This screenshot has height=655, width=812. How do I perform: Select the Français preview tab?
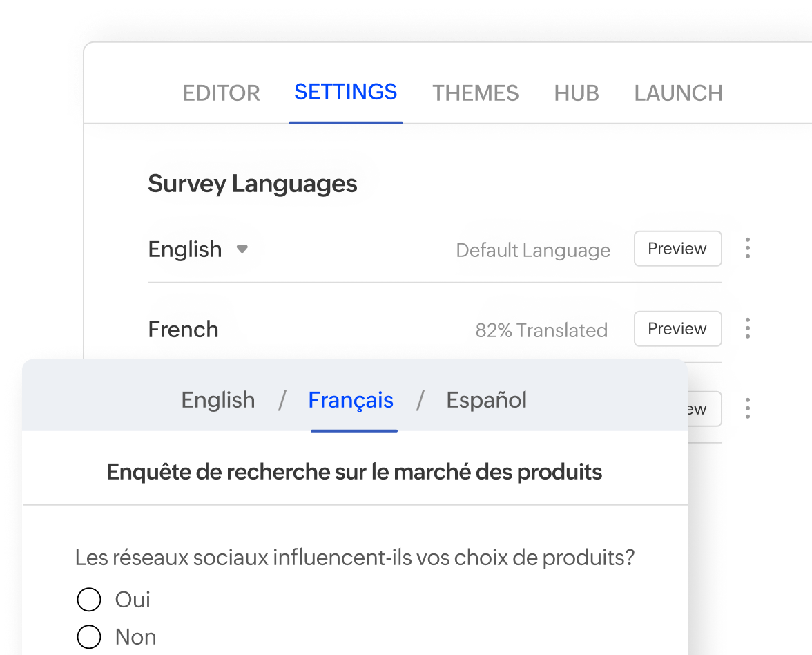point(351,399)
